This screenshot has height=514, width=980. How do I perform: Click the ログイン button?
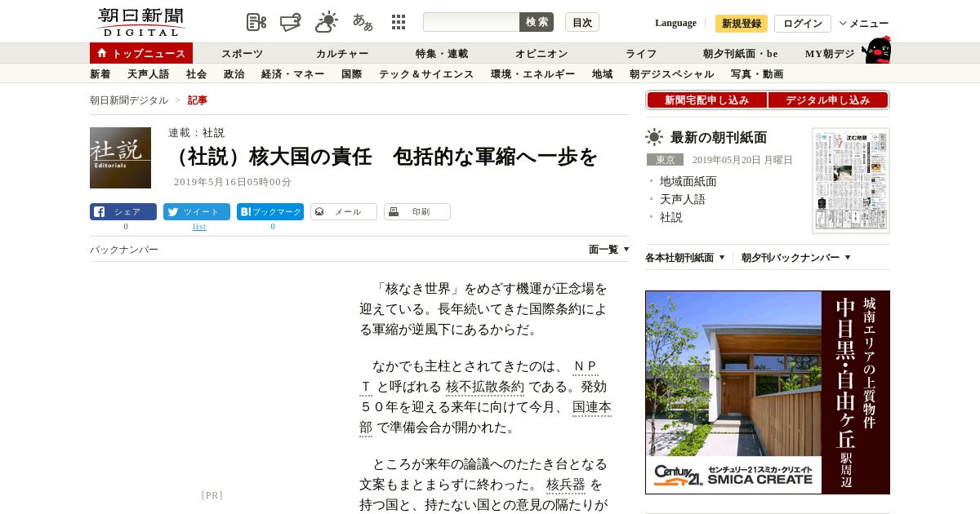click(803, 24)
